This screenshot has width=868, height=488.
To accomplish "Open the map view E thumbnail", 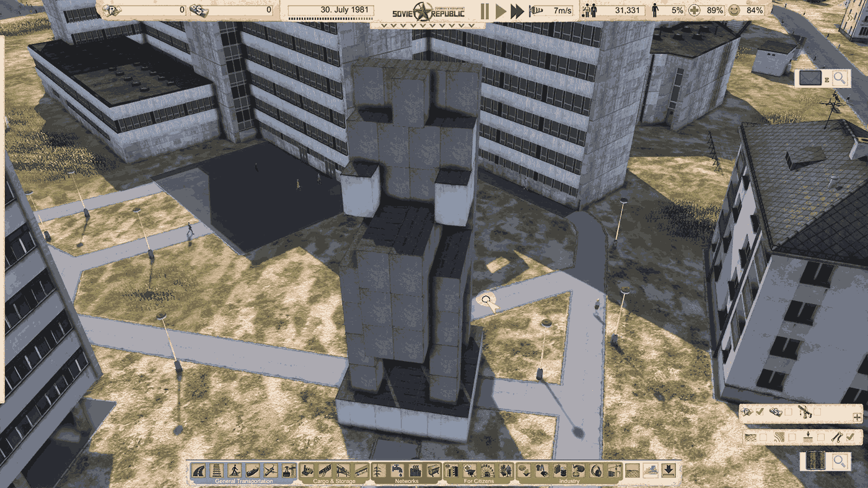I will tap(810, 78).
